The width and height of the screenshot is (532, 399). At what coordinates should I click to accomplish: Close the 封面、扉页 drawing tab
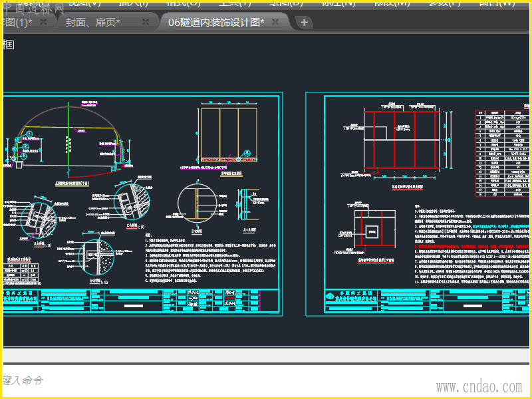coord(146,22)
